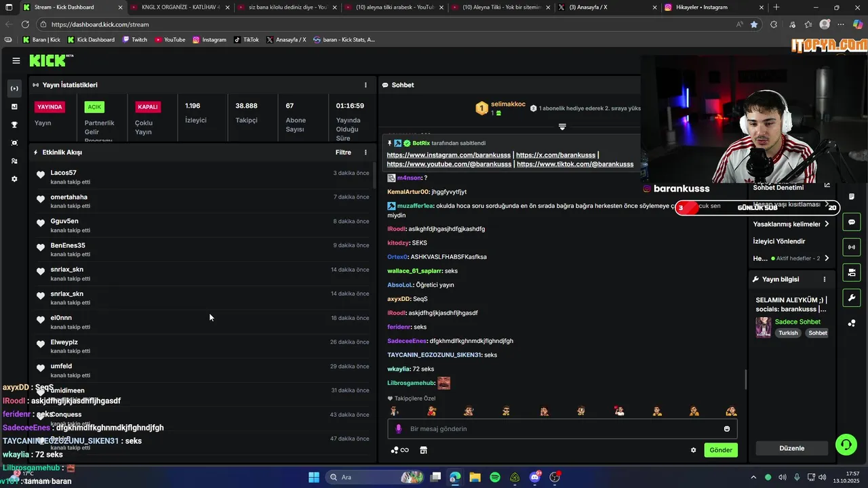Open sidebar settings gear icon

pyautogui.click(x=14, y=179)
